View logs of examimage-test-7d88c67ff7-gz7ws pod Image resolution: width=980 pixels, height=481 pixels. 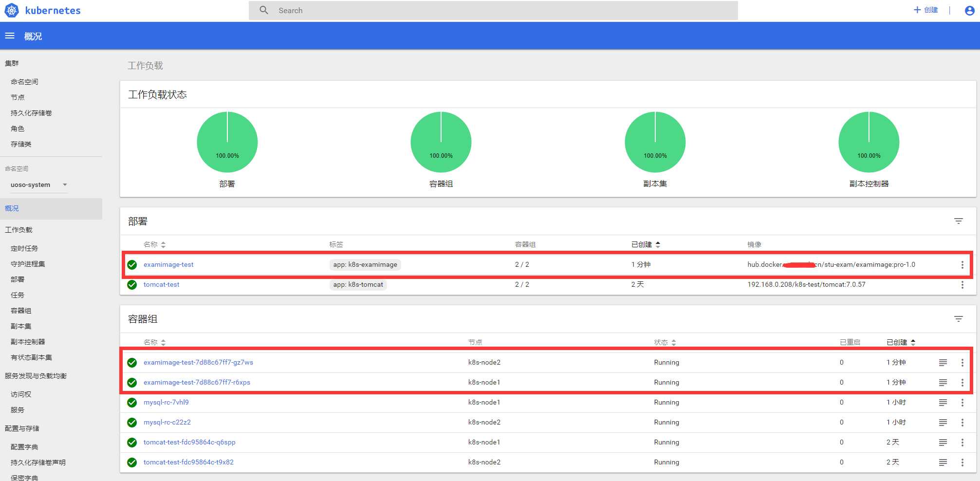[x=943, y=363]
